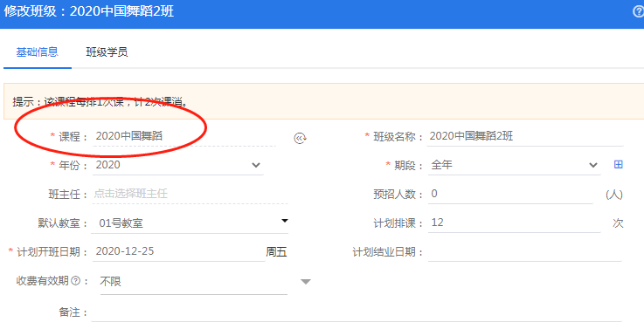Click the 备注 remarks input field
This screenshot has width=644, height=322.
click(x=357, y=312)
